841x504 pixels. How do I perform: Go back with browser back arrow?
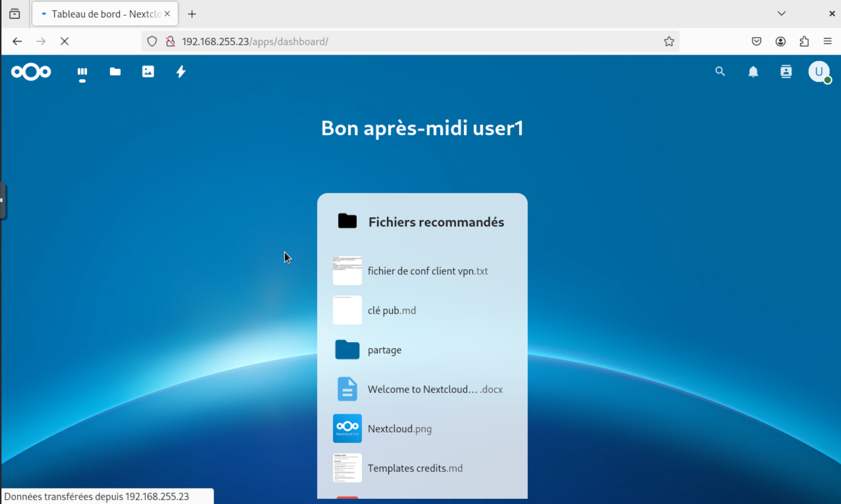[x=17, y=41]
